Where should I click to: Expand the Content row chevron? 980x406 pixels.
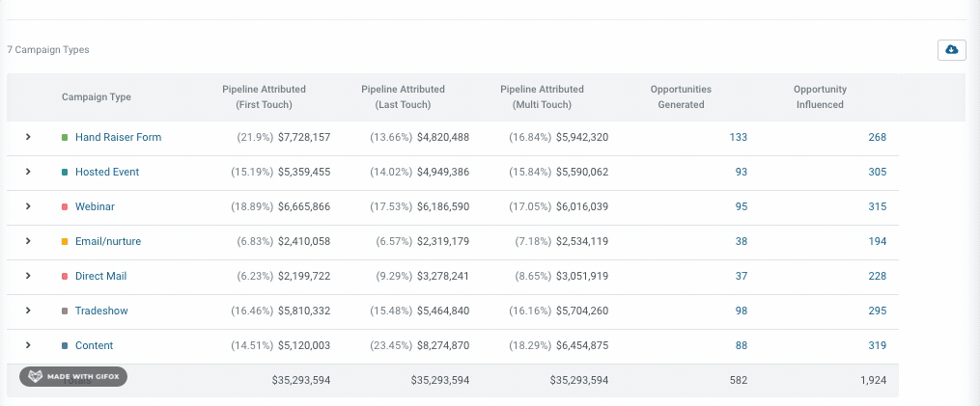(x=28, y=345)
